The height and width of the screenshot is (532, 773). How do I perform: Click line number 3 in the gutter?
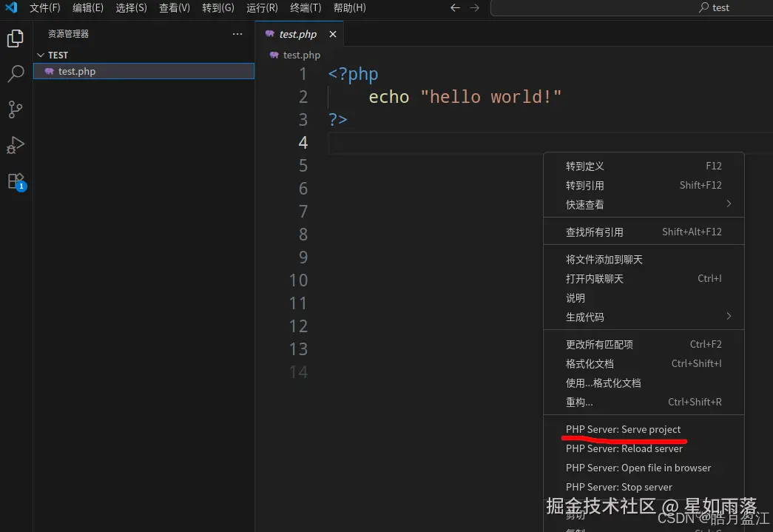pyautogui.click(x=303, y=120)
